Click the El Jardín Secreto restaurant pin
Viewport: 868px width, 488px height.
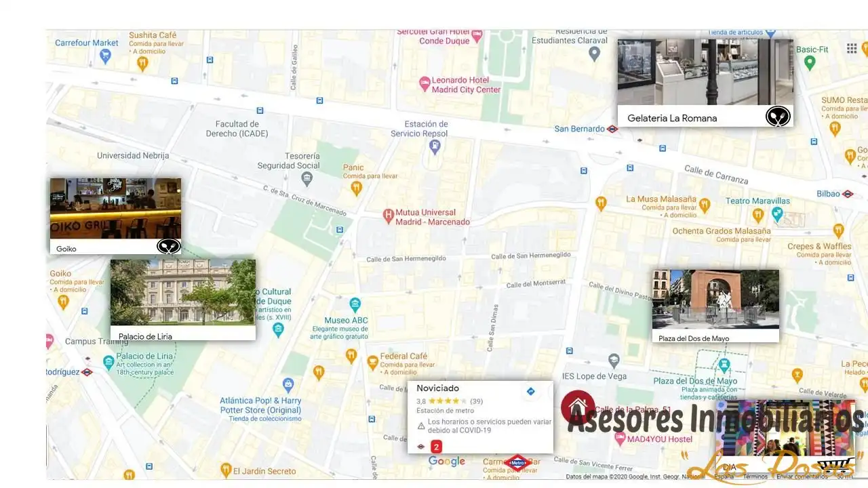[x=224, y=470]
